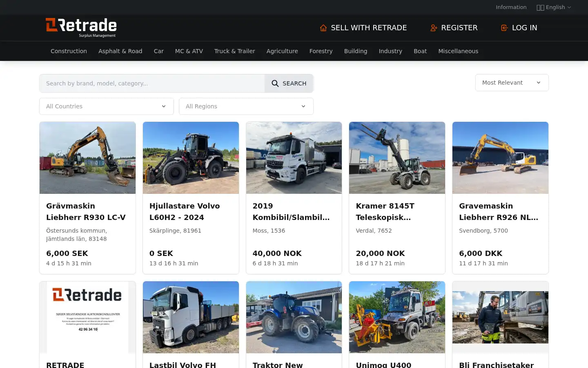Open the Retrade consultant ad image
588x368 pixels.
[87, 317]
